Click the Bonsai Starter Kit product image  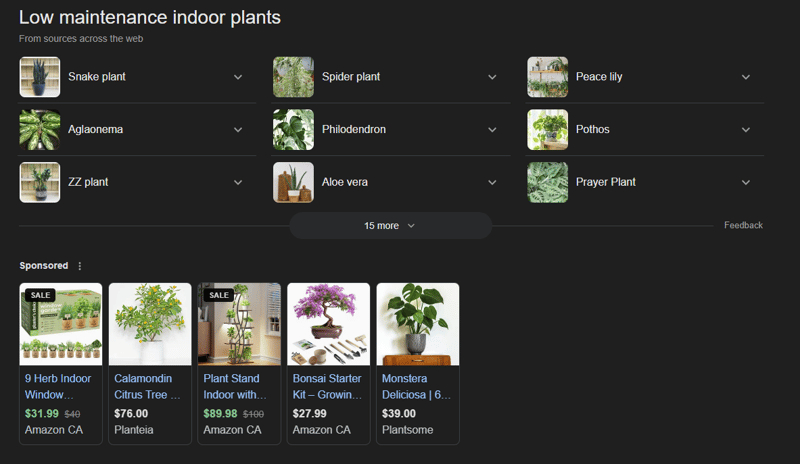(x=328, y=324)
